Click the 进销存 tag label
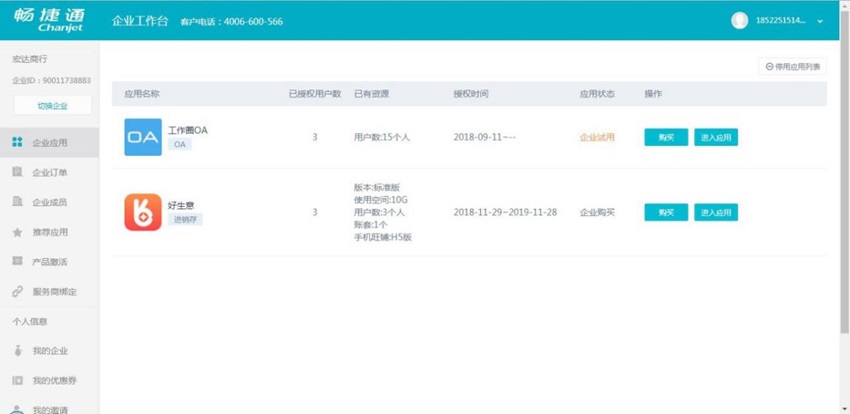Image resolution: width=850 pixels, height=414 pixels. point(185,219)
